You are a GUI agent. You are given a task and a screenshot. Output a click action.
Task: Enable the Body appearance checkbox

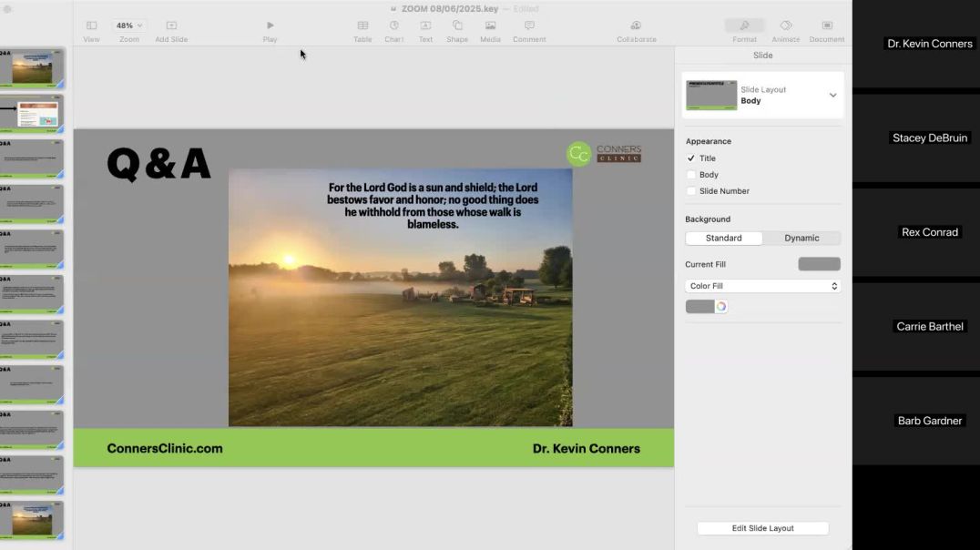pyautogui.click(x=690, y=175)
